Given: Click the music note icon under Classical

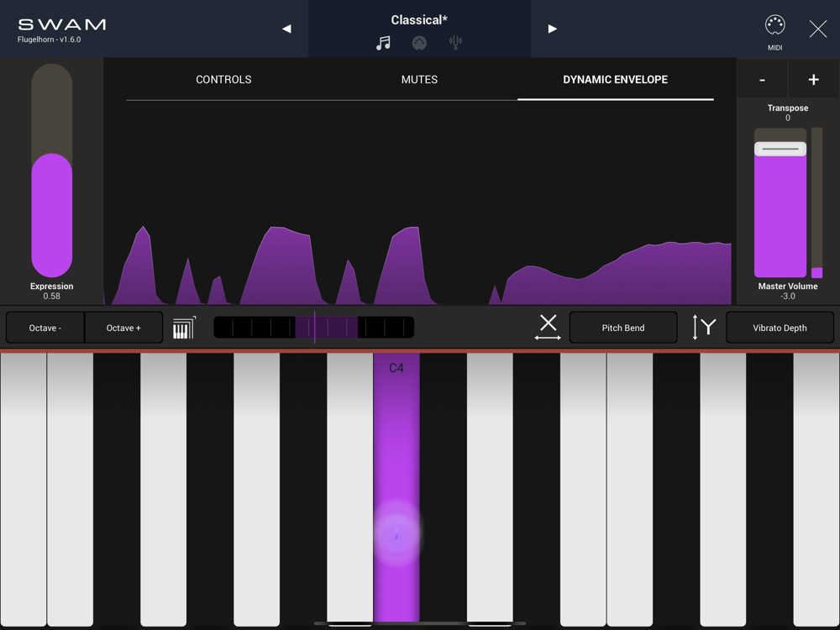Looking at the screenshot, I should pyautogui.click(x=383, y=43).
